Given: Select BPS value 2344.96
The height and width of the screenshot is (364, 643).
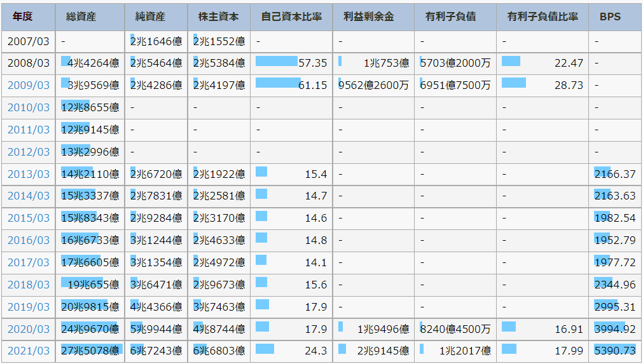Looking at the screenshot, I should (x=615, y=285).
